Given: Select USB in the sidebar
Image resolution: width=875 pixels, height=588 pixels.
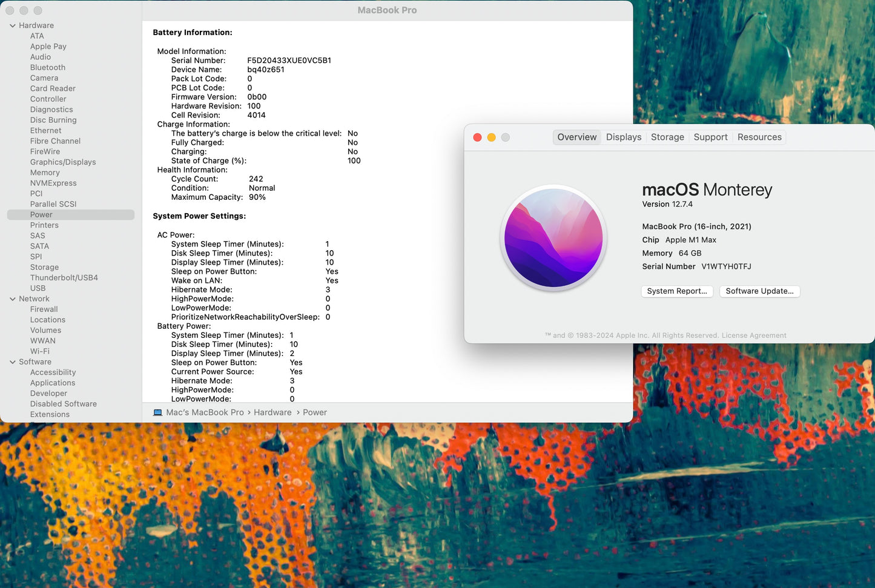Looking at the screenshot, I should 38,289.
